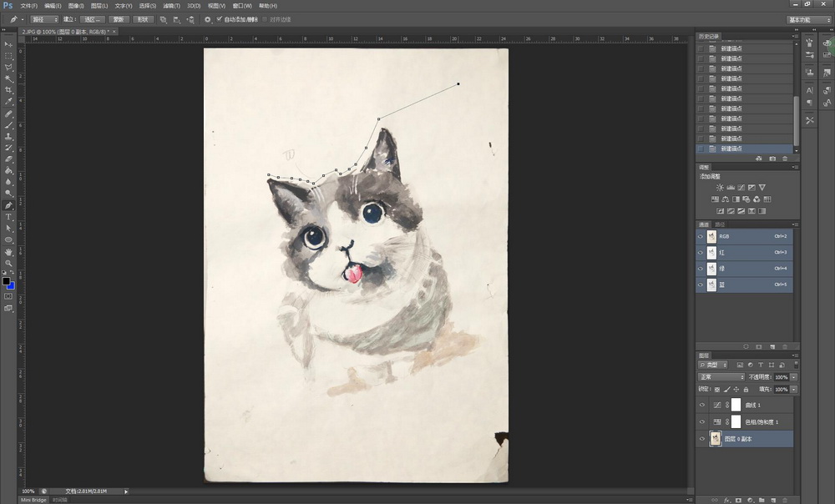Viewport: 835px width, 504px height.
Task: Select the Magic Wand tool
Action: (8, 78)
